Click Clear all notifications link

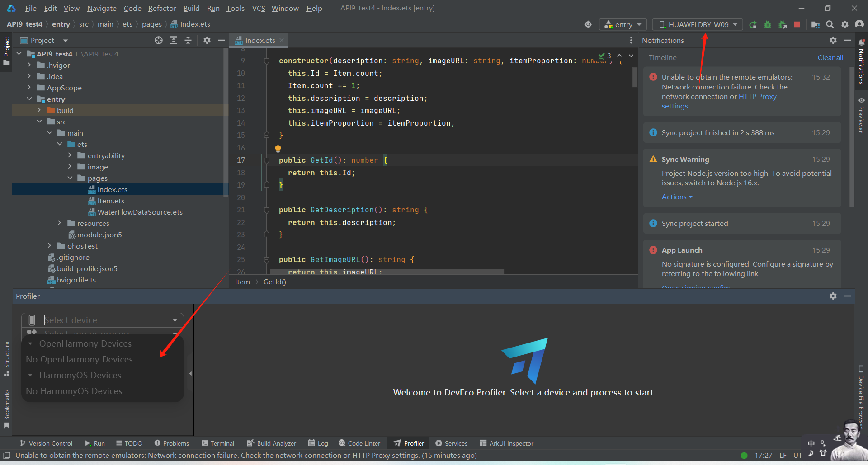pyautogui.click(x=830, y=57)
